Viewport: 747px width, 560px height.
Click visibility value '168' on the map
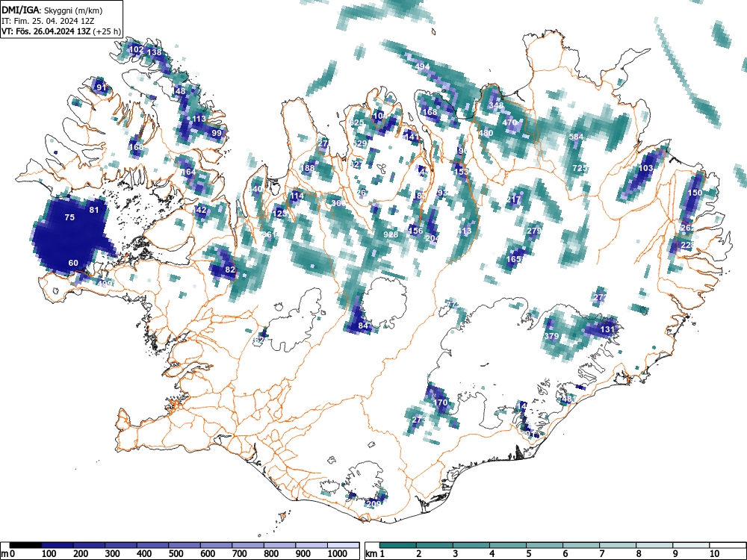(x=430, y=112)
